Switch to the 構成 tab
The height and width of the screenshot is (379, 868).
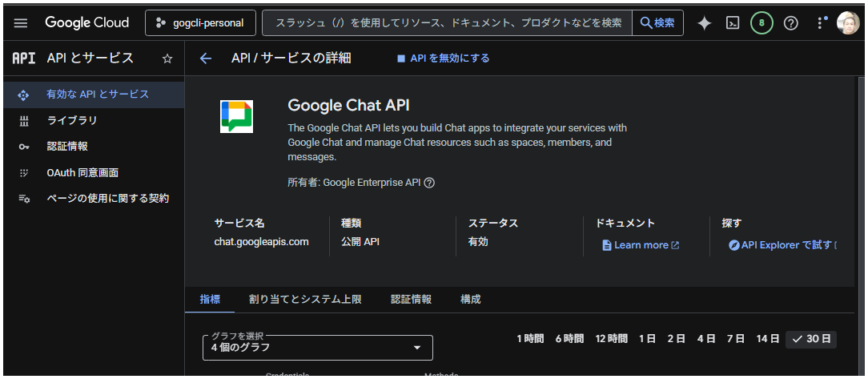coord(471,300)
